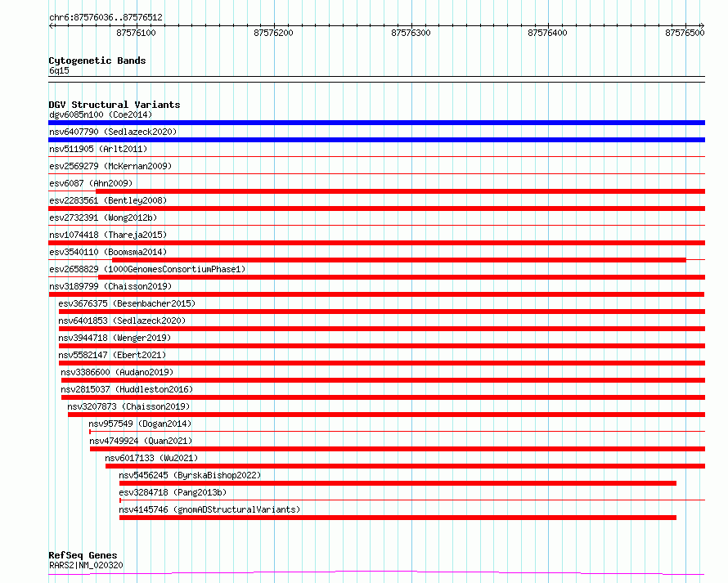This screenshot has width=728, height=583.
Task: Select variant label nsv3944718 (Wenger2019)
Action: click(115, 338)
